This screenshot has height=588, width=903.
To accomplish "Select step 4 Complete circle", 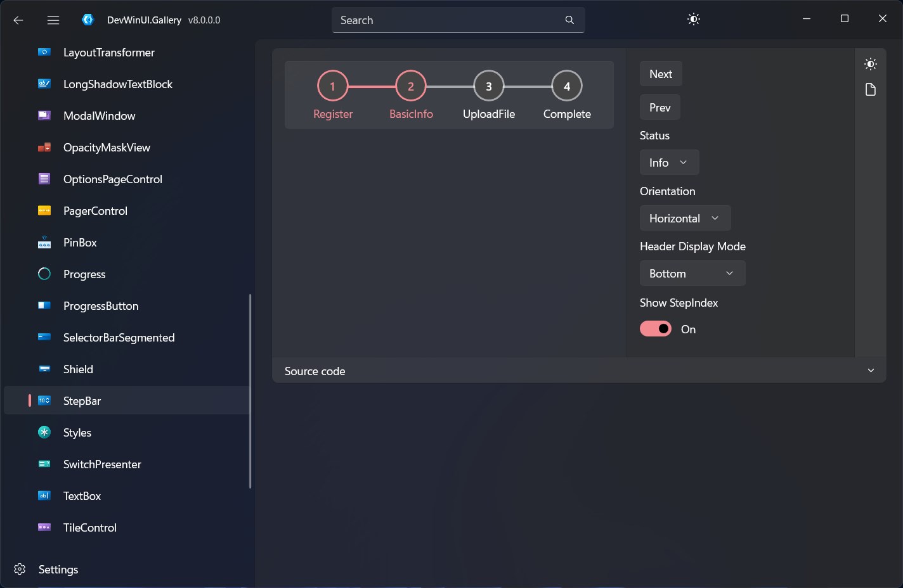I will coord(567,86).
